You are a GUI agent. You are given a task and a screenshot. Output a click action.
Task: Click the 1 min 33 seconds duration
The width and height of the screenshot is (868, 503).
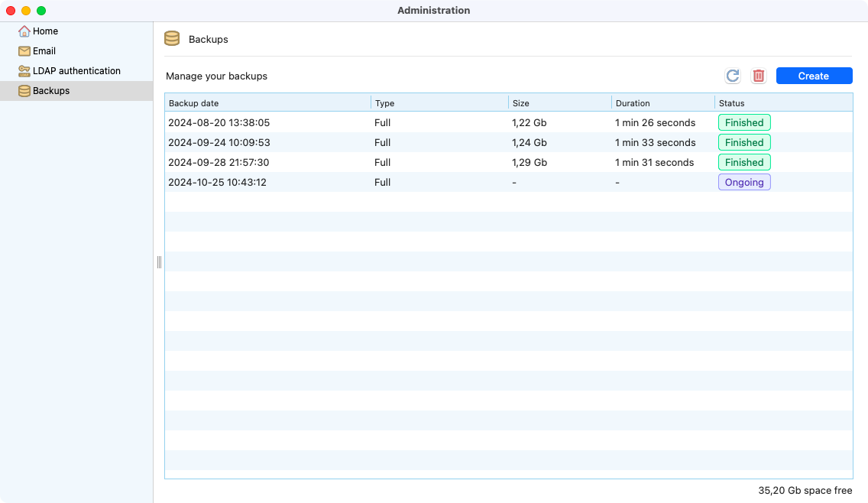tap(655, 142)
